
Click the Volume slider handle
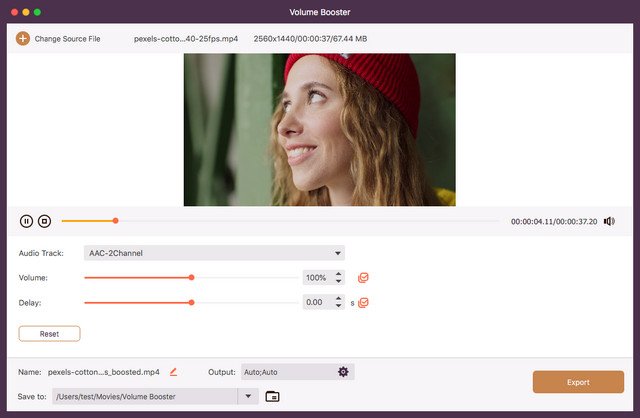pos(191,277)
